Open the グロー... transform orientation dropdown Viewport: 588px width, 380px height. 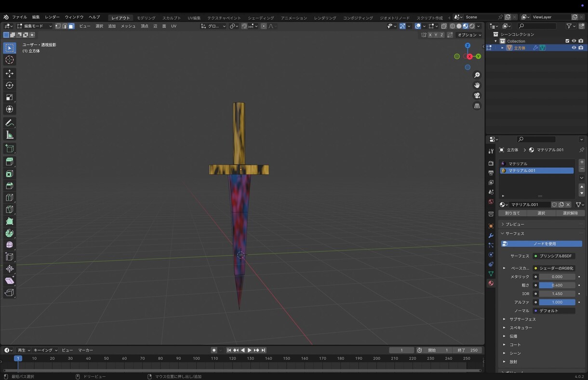point(214,26)
